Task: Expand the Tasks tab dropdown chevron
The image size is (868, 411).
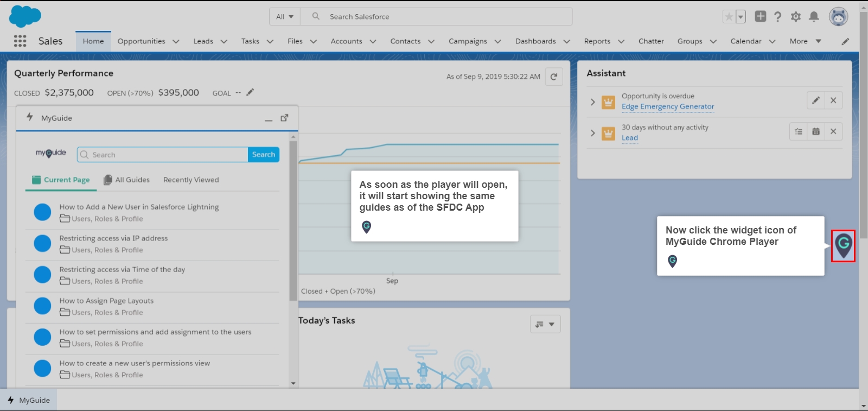Action: pyautogui.click(x=270, y=41)
